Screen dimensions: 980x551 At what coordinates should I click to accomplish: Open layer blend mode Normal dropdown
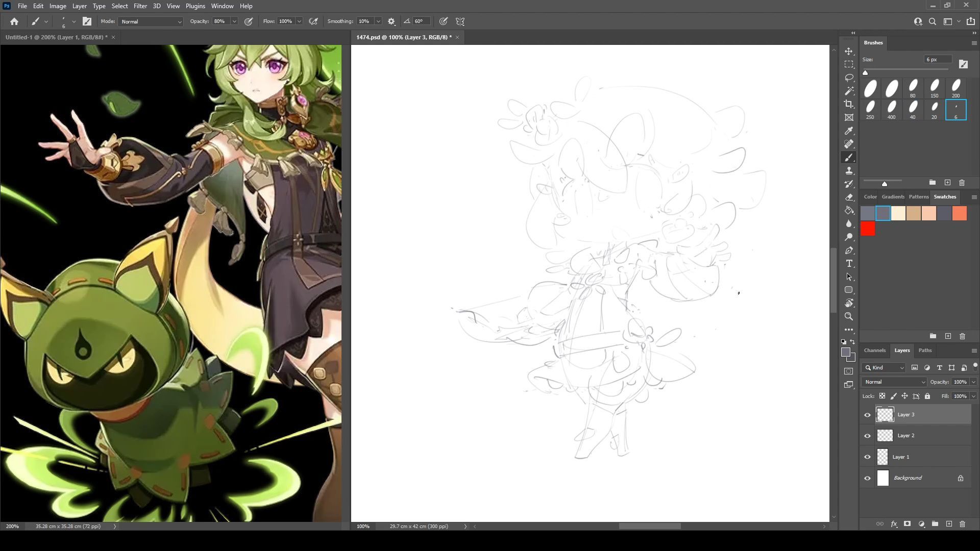[x=894, y=382]
